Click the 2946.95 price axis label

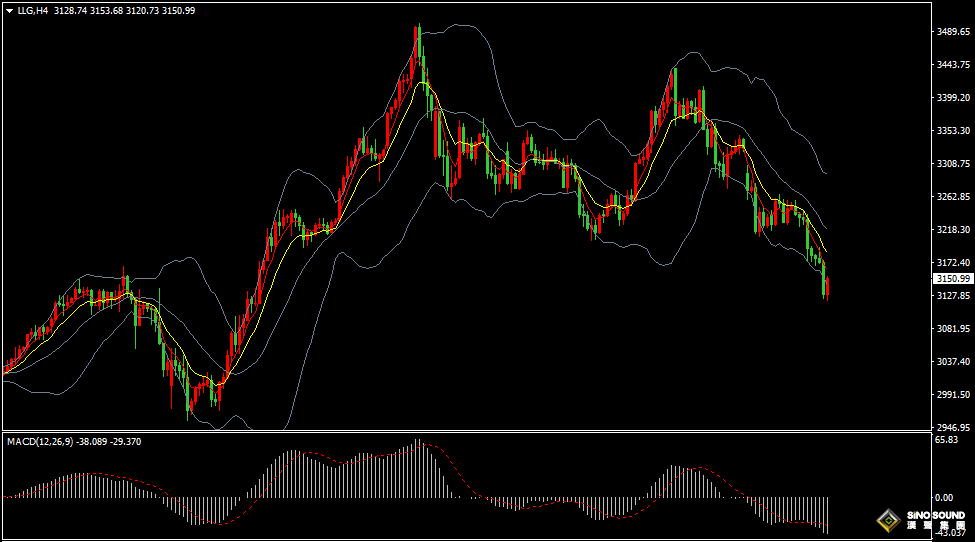coord(953,427)
